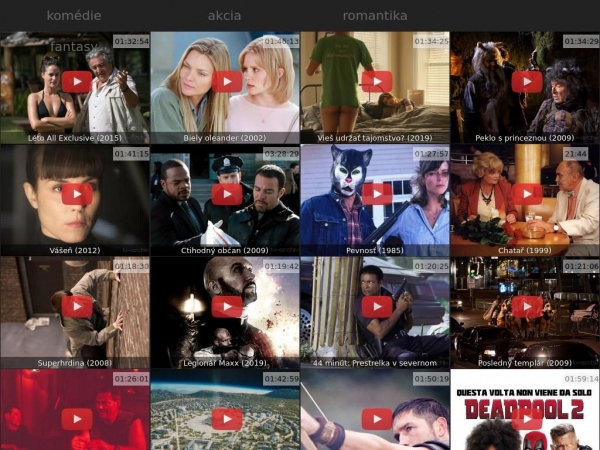Click the Vášeň (2012) title
Screen dimensions: 600x450
click(75, 250)
